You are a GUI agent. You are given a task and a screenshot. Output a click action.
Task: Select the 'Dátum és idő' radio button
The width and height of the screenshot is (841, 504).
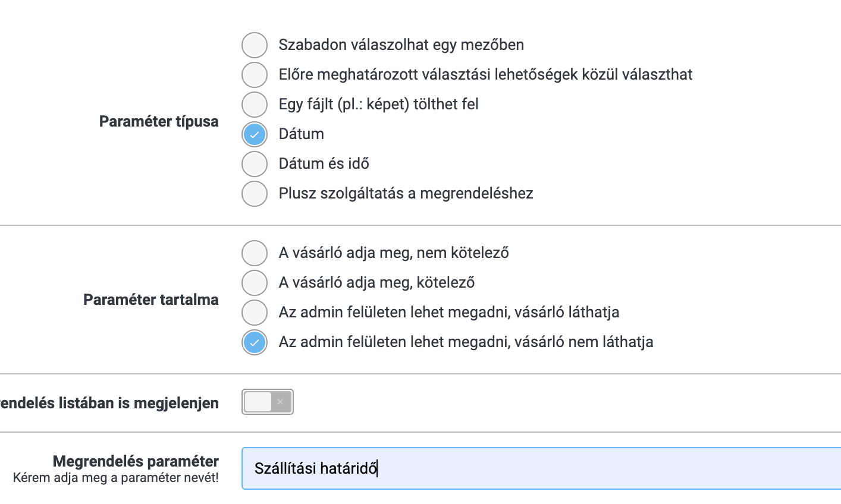pyautogui.click(x=255, y=164)
